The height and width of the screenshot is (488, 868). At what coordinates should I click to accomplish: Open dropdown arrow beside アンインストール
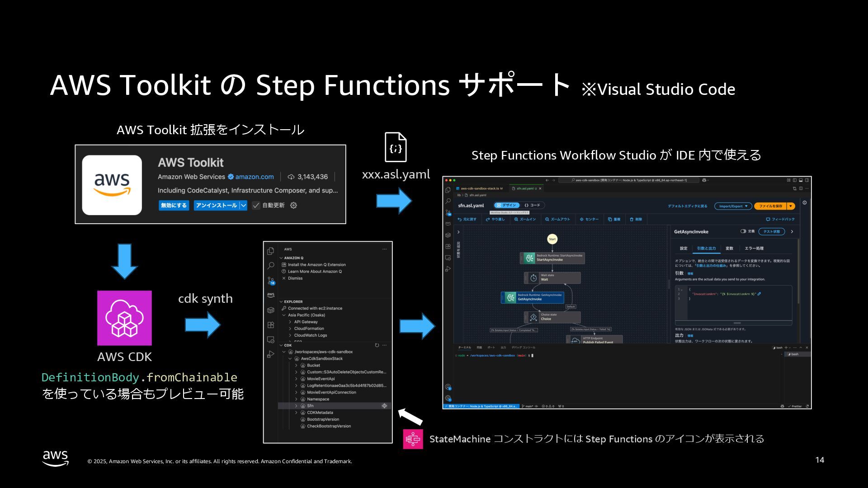click(243, 205)
